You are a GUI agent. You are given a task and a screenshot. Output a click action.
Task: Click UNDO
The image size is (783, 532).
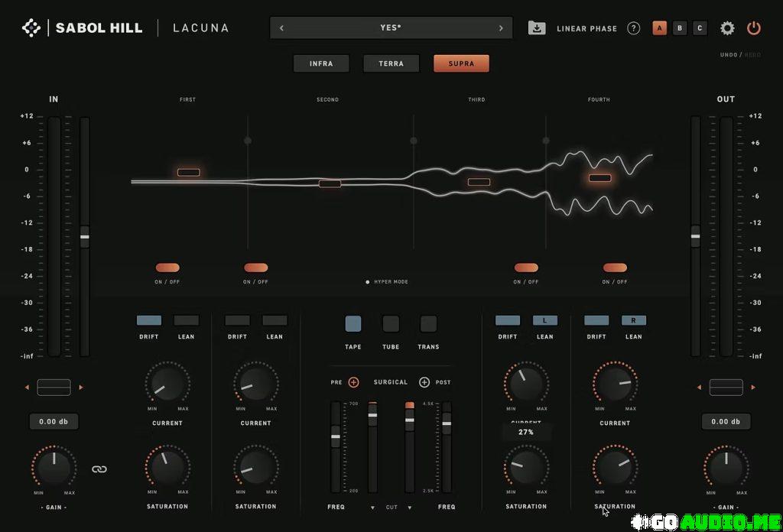729,55
